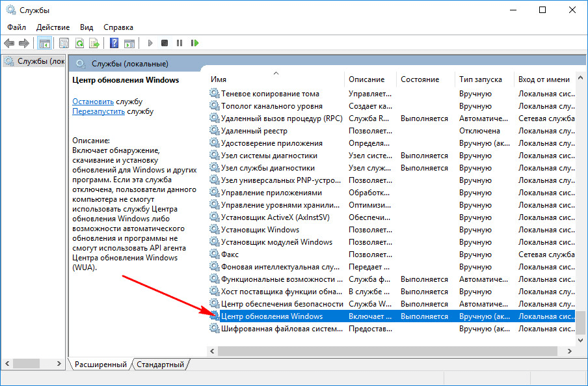
Task: Toggle the action pane toolbar button
Action: (129, 43)
